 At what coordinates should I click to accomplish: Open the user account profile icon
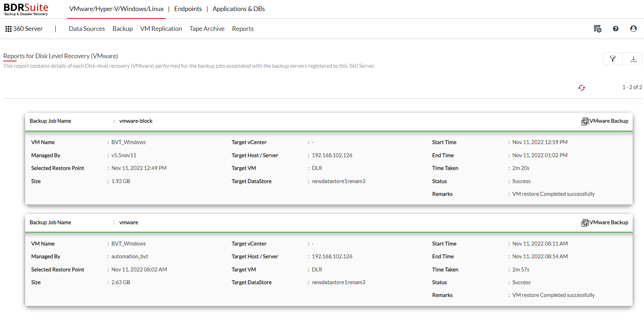click(x=633, y=29)
